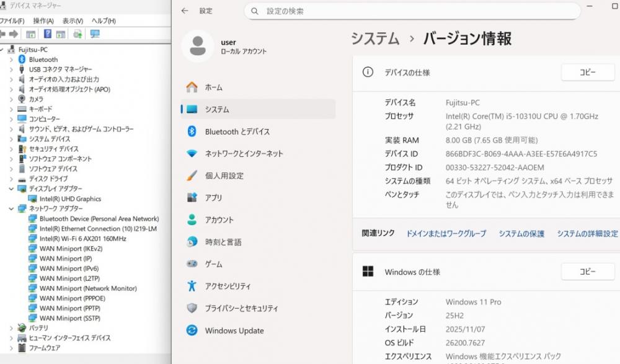Collapse the ネットワーク アダプター category
This screenshot has width=620, height=364.
[x=11, y=209]
